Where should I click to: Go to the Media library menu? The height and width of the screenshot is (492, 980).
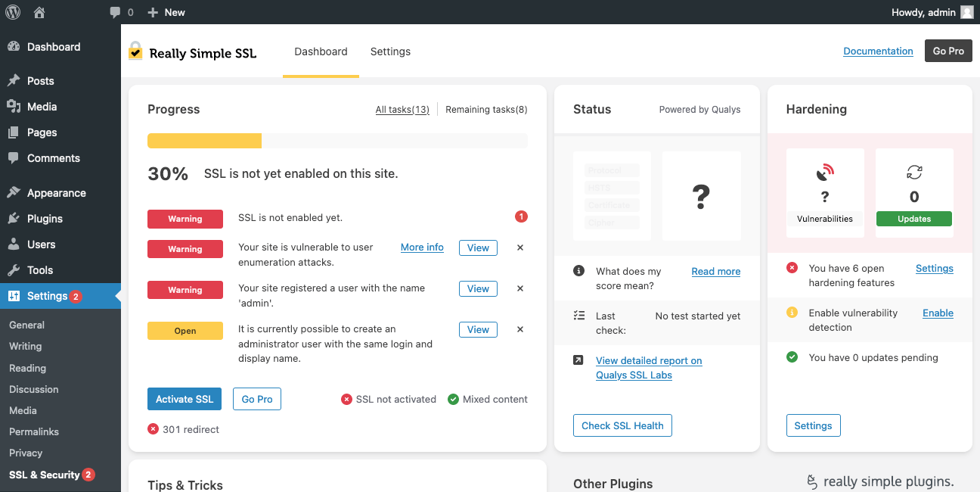coord(60,107)
